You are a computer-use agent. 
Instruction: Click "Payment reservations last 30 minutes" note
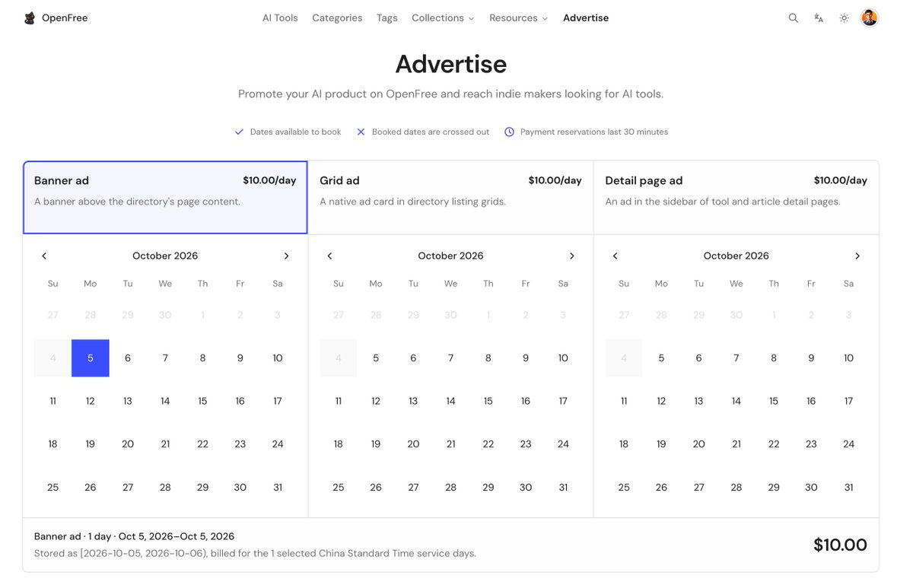click(x=594, y=132)
